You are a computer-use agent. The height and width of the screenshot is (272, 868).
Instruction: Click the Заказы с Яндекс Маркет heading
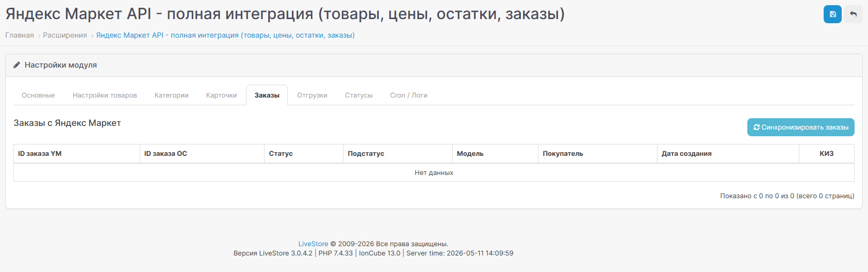(x=67, y=123)
